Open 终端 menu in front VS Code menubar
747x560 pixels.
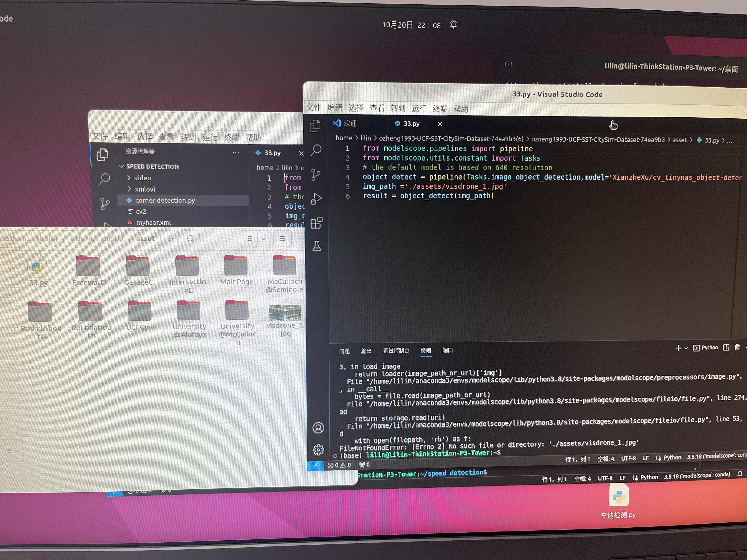(x=440, y=108)
